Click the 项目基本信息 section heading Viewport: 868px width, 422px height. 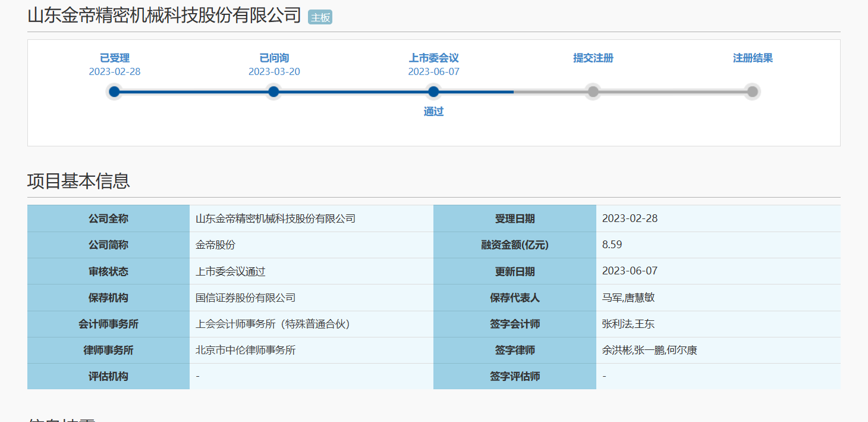(x=78, y=181)
